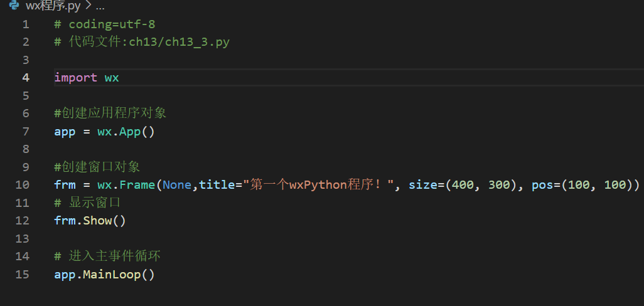The height and width of the screenshot is (306, 644).
Task: Place cursor on import keyword
Action: click(75, 78)
